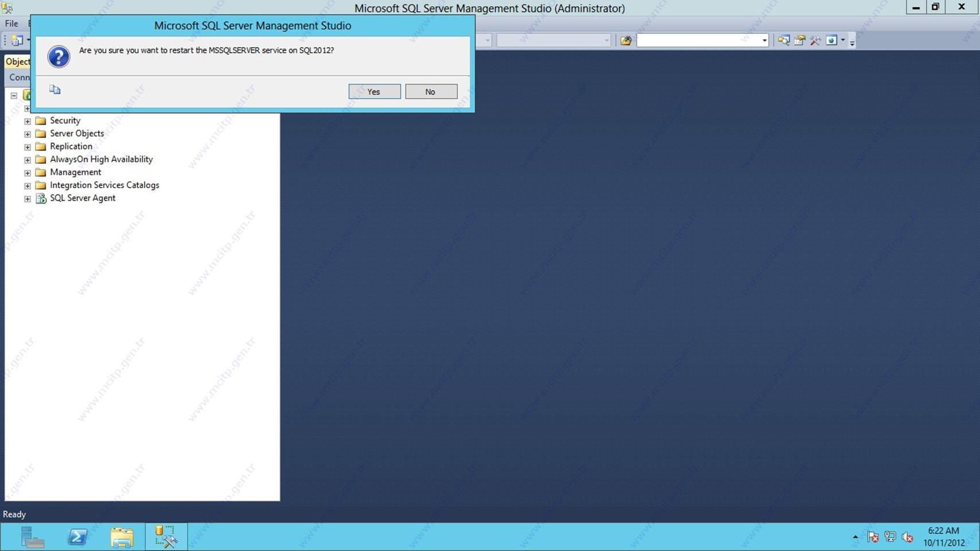Launch Windows PowerShell from the taskbar
The height and width of the screenshot is (551, 980).
(77, 537)
